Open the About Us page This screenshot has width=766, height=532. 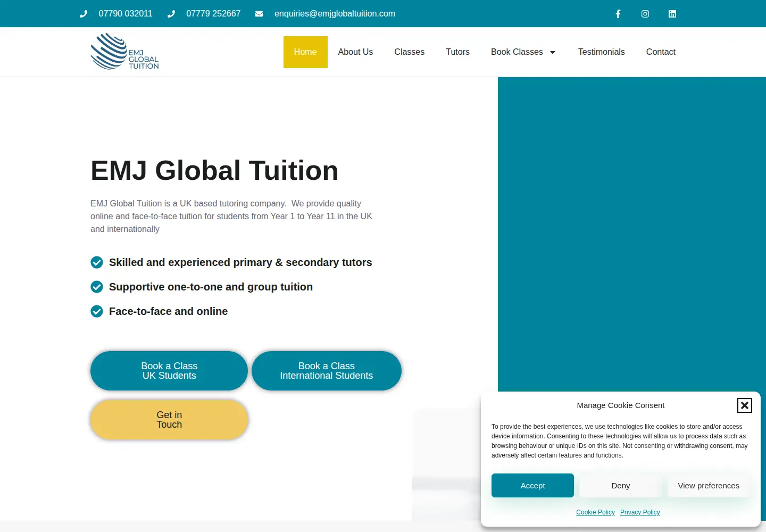coord(355,52)
